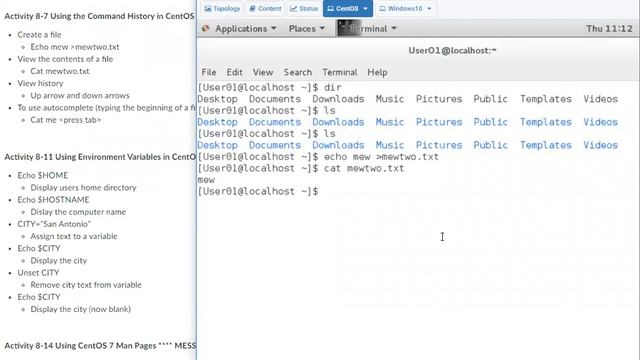Expand the Terminal app menu arrow
The height and width of the screenshot is (360, 640).
tap(394, 29)
